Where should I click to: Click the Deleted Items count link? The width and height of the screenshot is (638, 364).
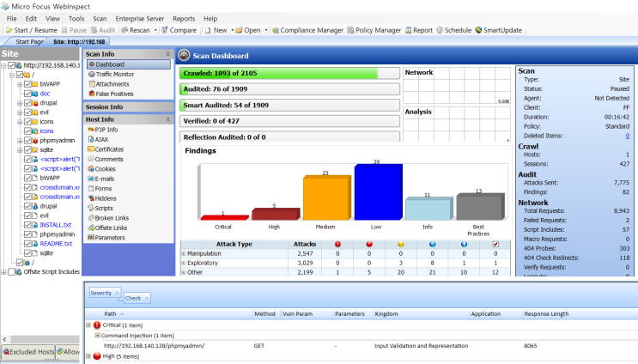pyautogui.click(x=626, y=136)
